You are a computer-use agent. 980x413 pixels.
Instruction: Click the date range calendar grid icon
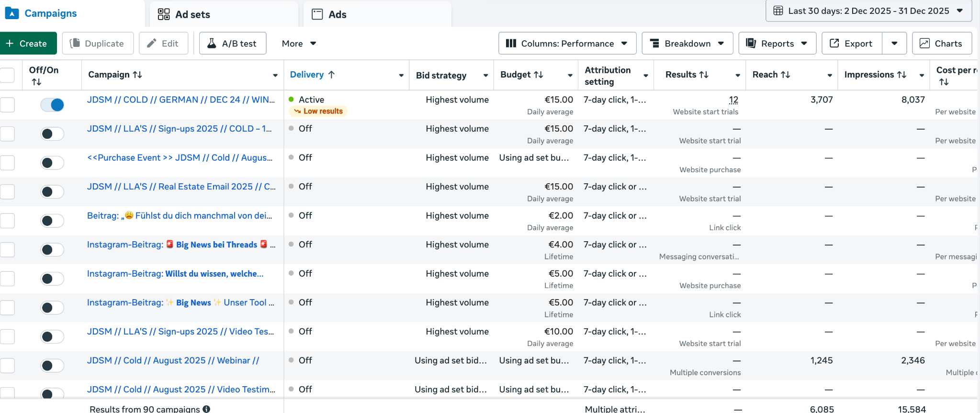(x=778, y=11)
